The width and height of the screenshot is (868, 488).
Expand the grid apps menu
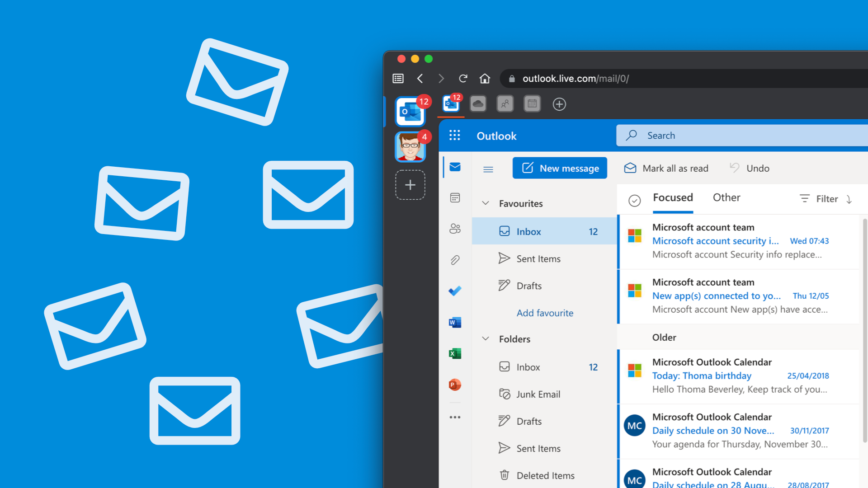[x=454, y=134]
